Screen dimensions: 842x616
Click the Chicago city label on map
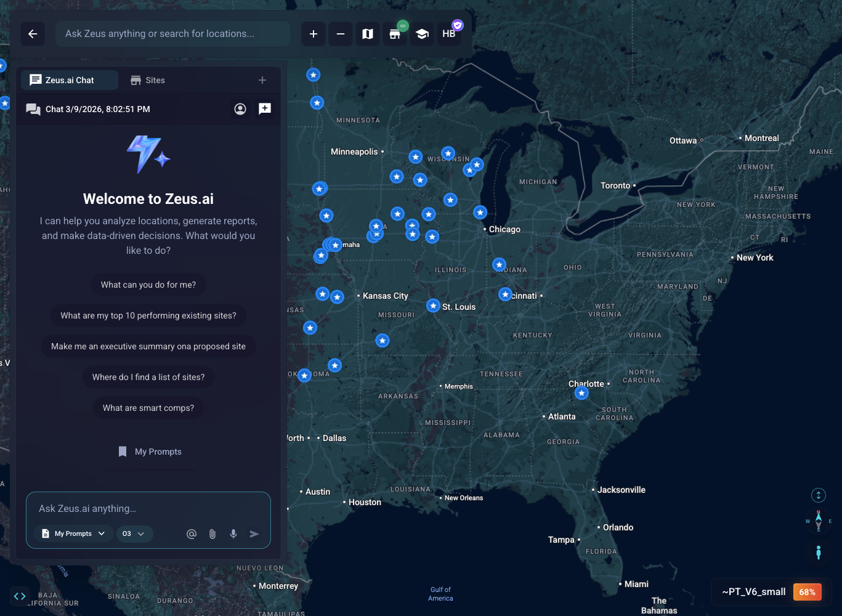tap(504, 229)
